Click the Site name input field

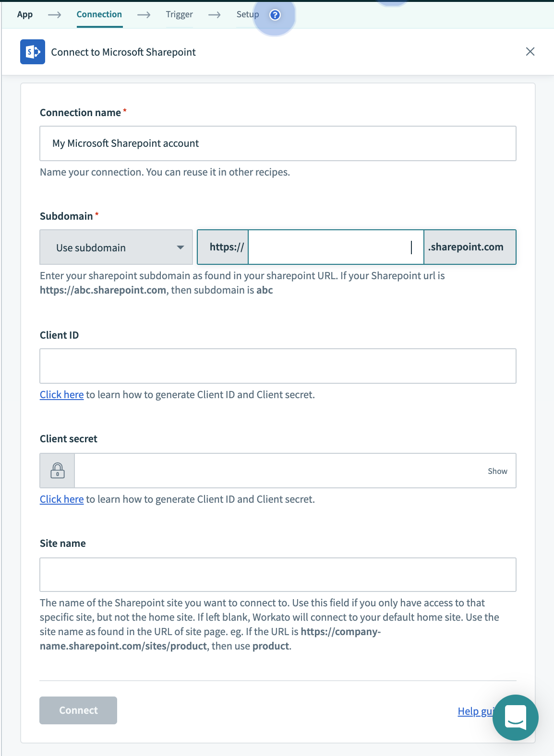(x=277, y=575)
